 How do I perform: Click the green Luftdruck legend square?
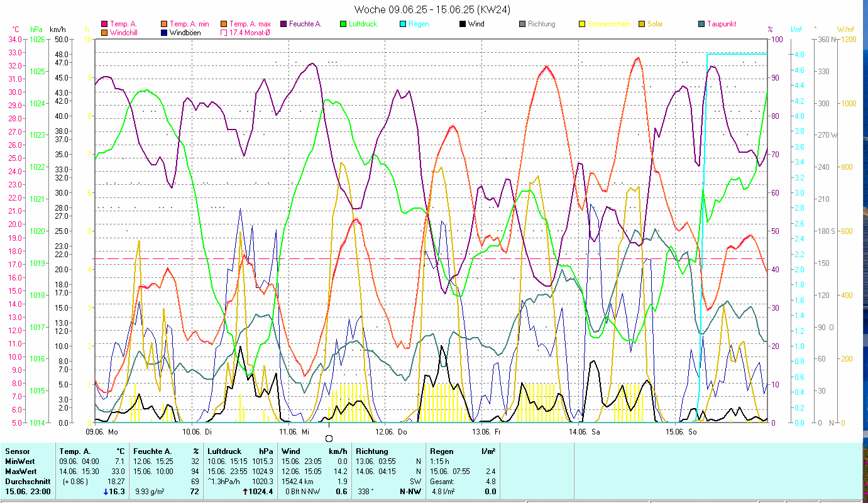343,24
